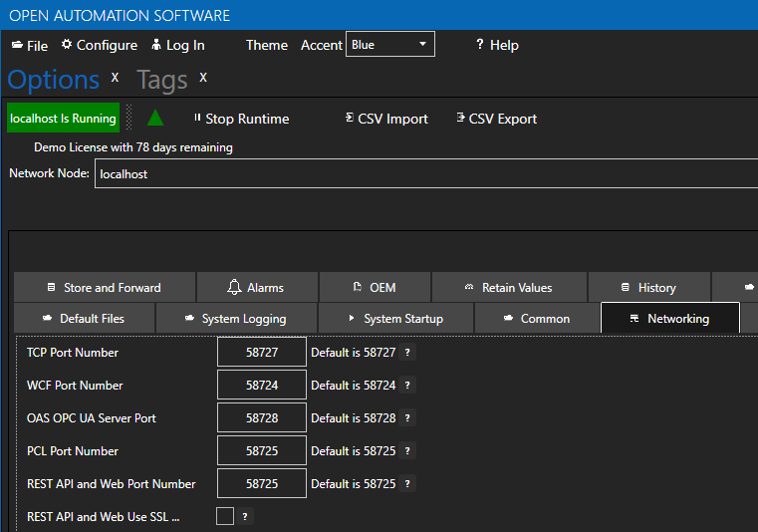Open the OEM tab
Viewport: 758px width, 532px height.
pyautogui.click(x=375, y=287)
